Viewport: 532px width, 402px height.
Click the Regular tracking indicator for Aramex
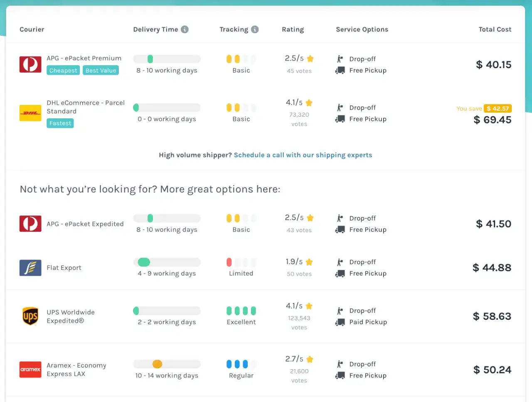coord(241,364)
